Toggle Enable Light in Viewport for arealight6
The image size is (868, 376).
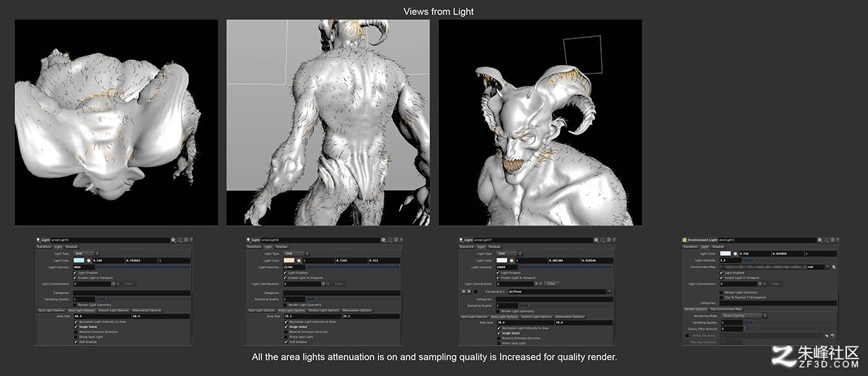pos(285,278)
